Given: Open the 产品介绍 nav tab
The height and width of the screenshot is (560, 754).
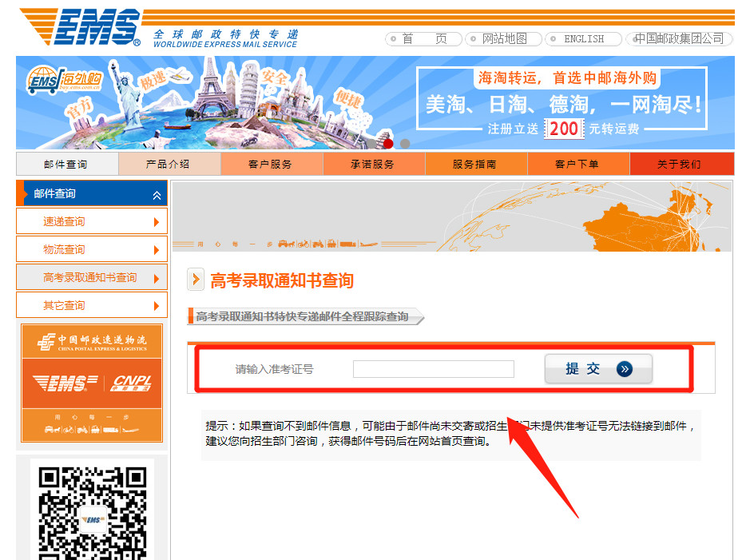Looking at the screenshot, I should pos(169,164).
